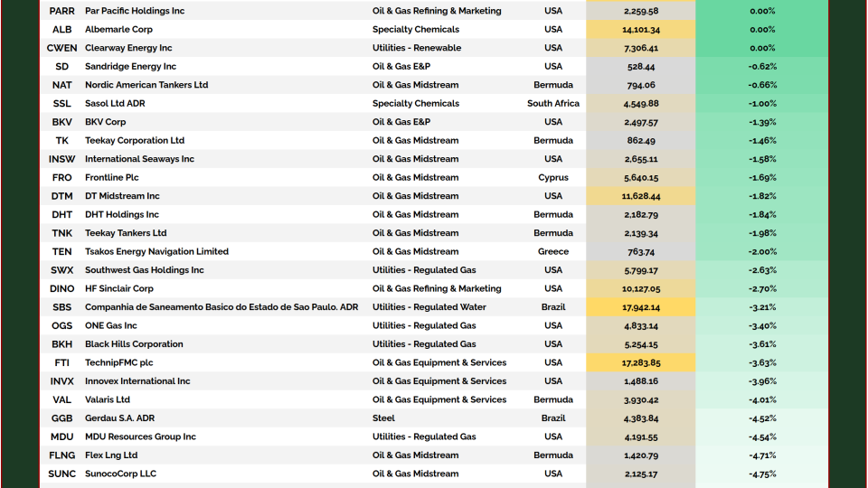Select the Albemarle Corp company name
This screenshot has height=488, width=868.
coord(118,29)
